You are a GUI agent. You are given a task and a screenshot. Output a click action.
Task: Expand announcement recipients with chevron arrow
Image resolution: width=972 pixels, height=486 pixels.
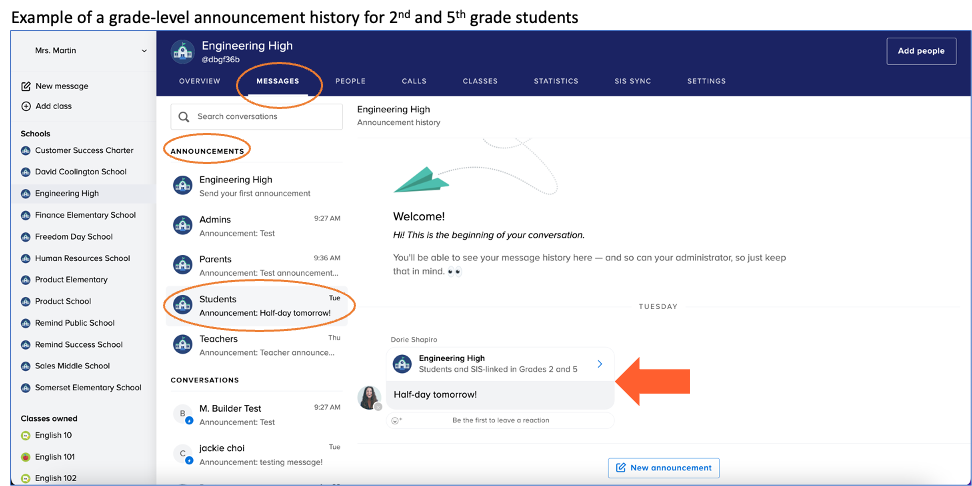coord(600,364)
